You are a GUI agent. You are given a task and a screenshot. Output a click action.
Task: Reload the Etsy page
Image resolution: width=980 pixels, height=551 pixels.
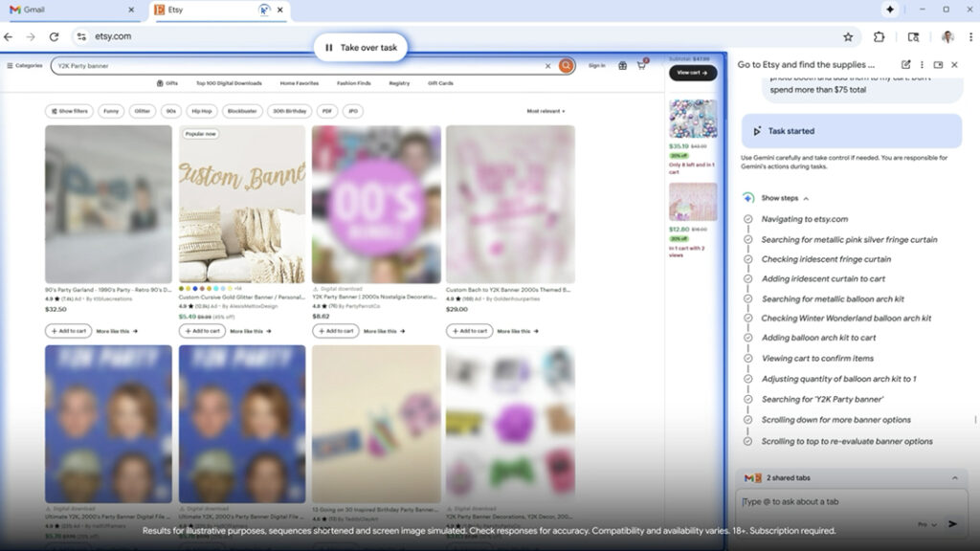54,37
